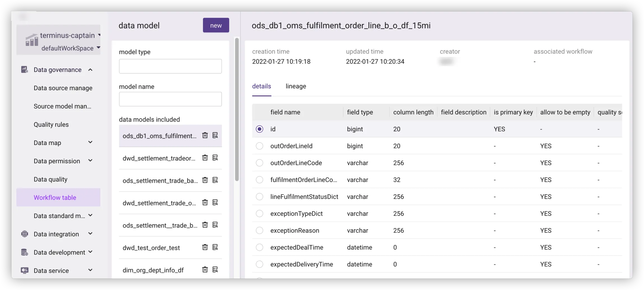Click the Data integration sidebar icon
The image size is (644, 290).
[25, 234]
